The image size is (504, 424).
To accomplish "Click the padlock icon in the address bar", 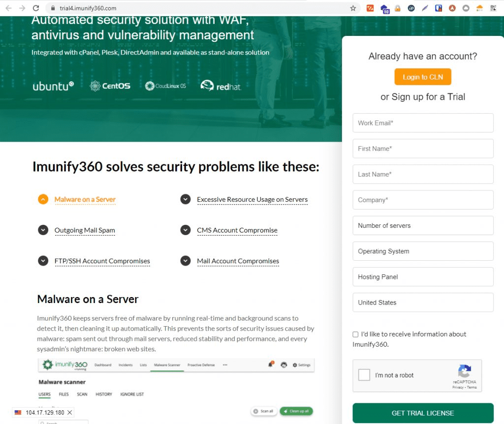I will (x=53, y=8).
